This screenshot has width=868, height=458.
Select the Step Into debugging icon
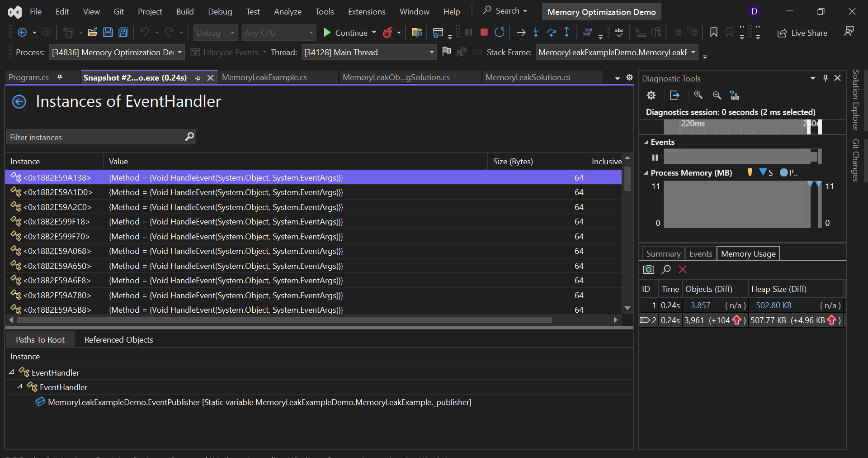point(536,32)
